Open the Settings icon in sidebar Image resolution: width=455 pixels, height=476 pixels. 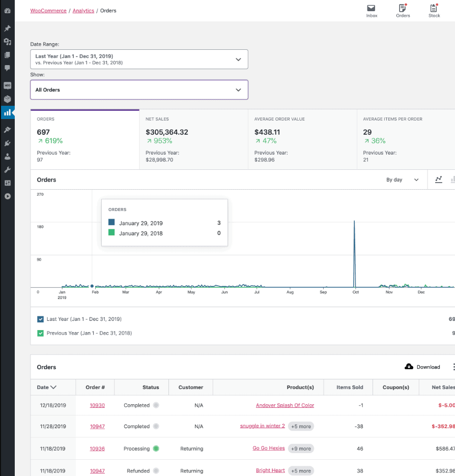tap(7, 183)
